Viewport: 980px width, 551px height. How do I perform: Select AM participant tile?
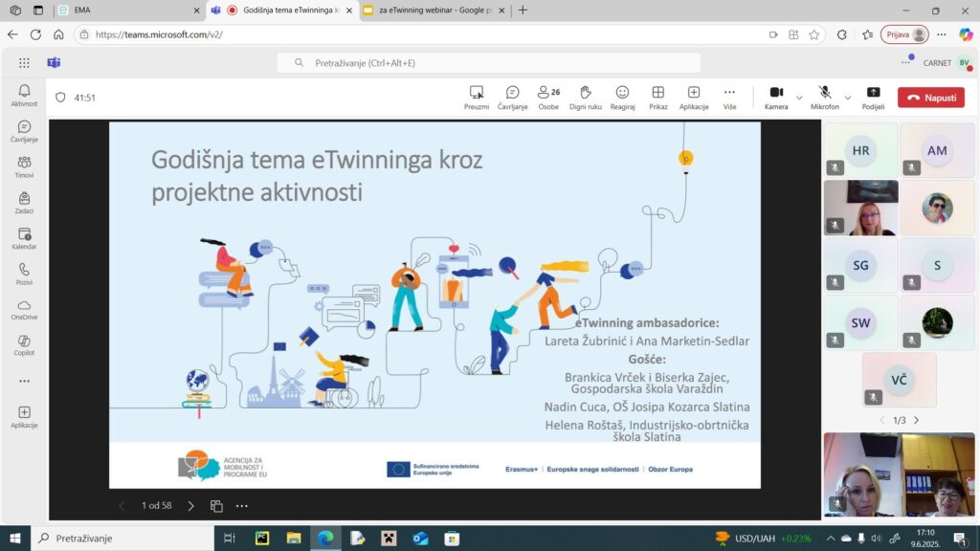tap(937, 150)
